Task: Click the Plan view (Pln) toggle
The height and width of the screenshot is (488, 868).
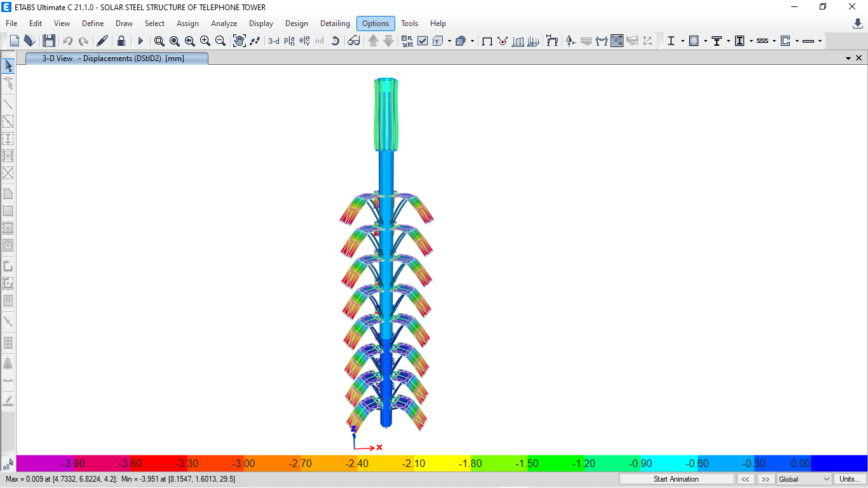Action: [x=289, y=40]
